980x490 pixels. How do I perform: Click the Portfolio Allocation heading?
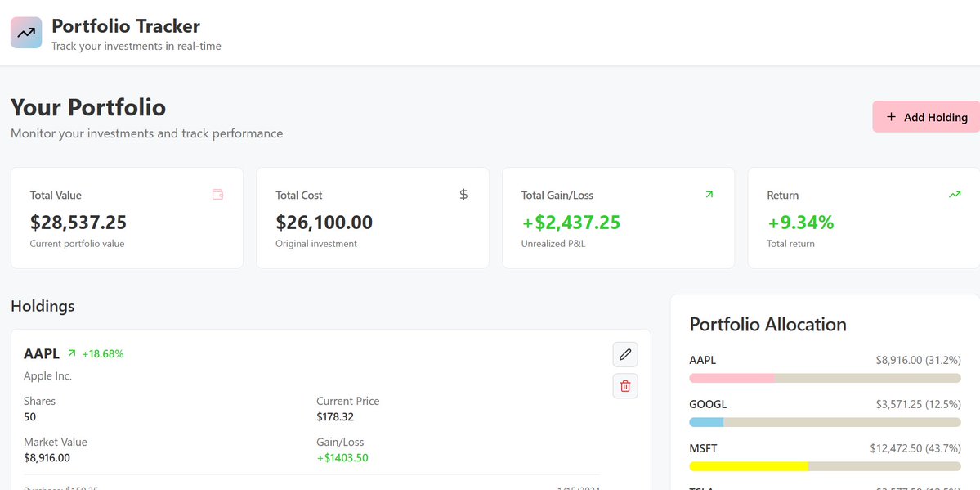pyautogui.click(x=768, y=324)
